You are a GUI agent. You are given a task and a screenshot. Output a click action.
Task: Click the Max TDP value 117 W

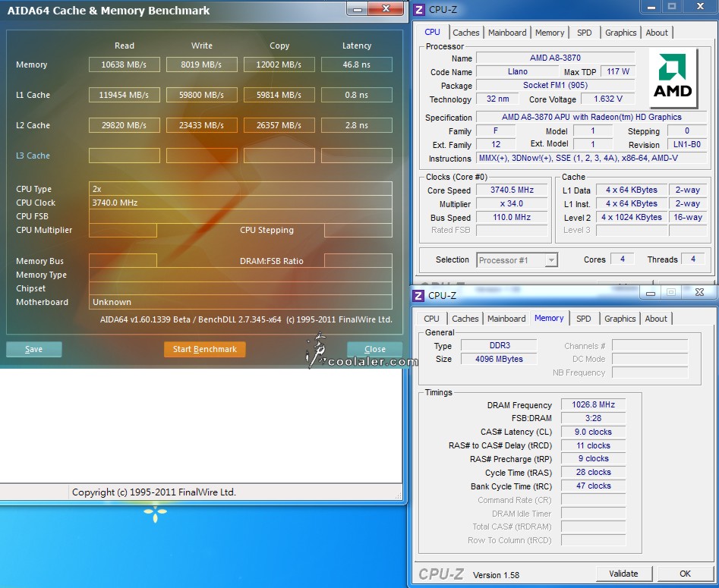(618, 71)
